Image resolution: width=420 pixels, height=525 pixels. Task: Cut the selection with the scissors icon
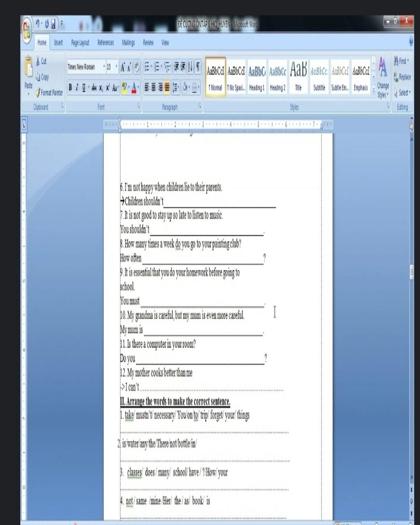click(x=39, y=61)
